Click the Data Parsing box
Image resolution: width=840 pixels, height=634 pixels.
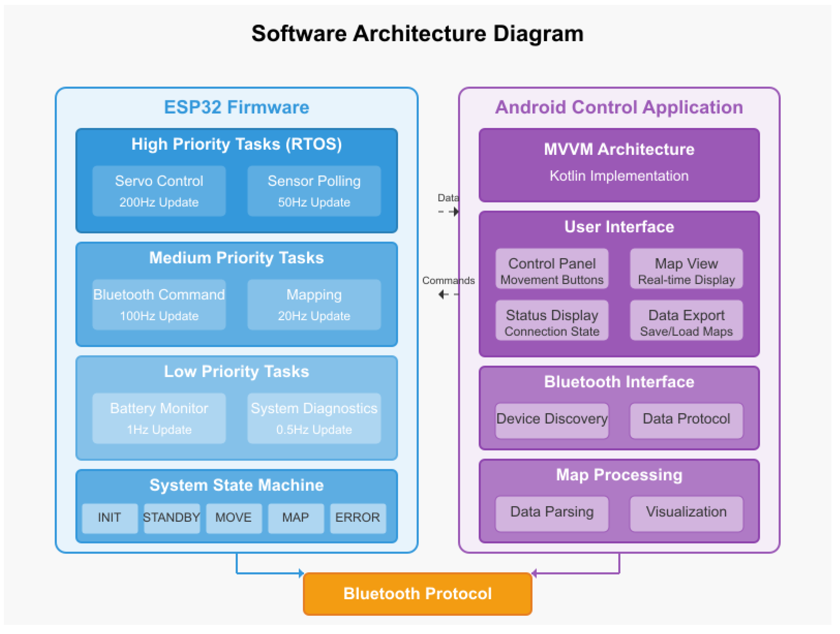pos(552,513)
